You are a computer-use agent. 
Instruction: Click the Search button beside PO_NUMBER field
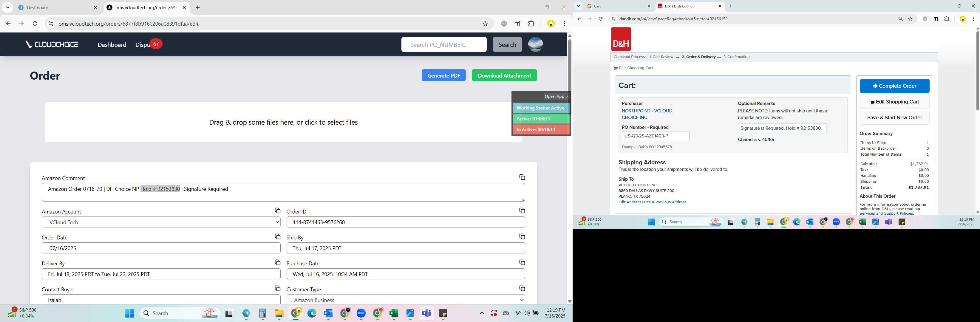(x=507, y=44)
